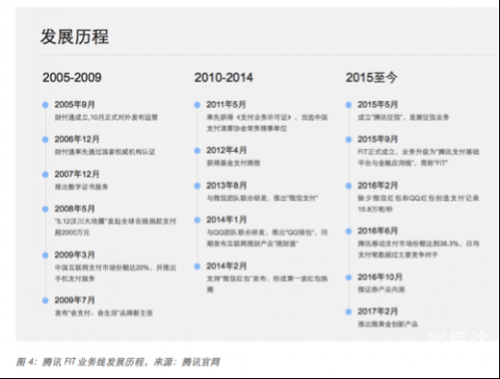
Task: Click description text under 2008年5月
Action: click(x=115, y=227)
